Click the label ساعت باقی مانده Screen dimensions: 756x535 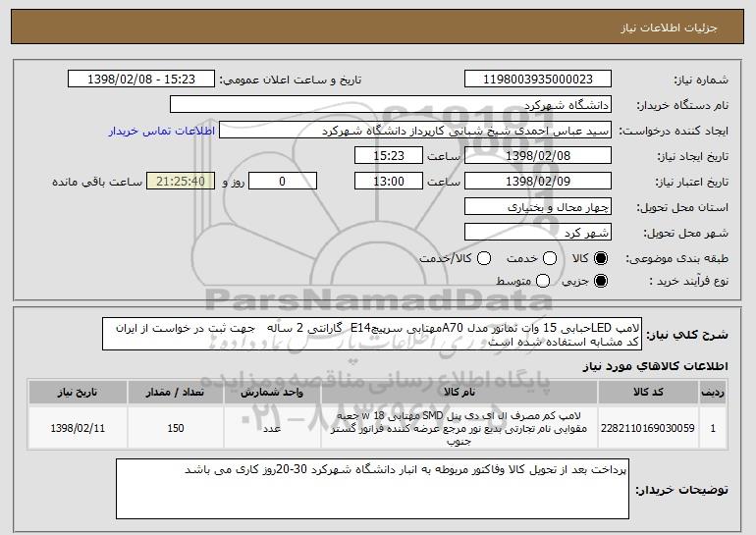click(x=97, y=182)
